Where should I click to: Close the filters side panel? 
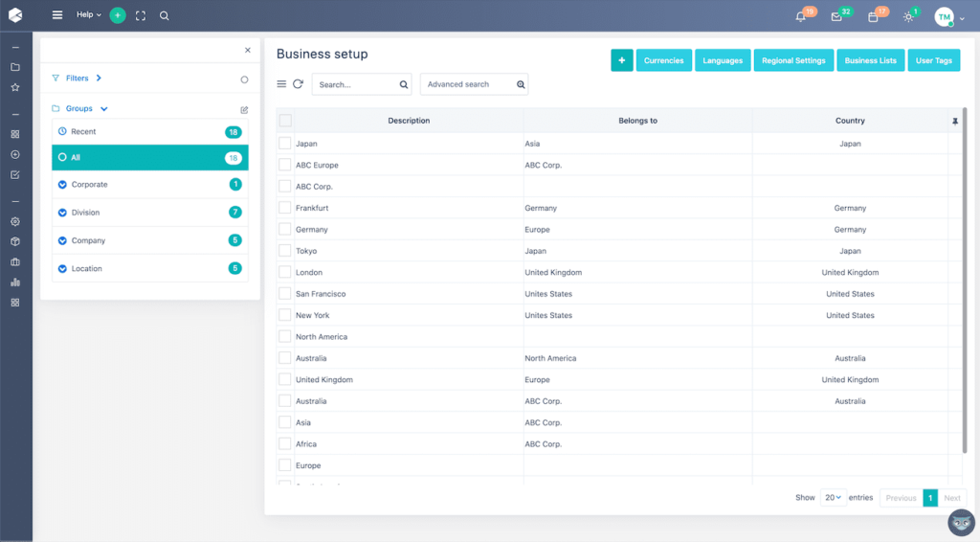pyautogui.click(x=248, y=50)
